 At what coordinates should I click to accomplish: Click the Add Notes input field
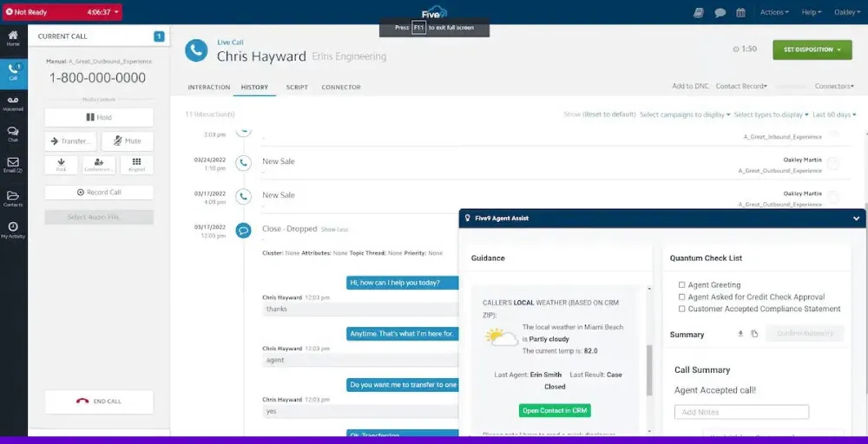point(741,412)
